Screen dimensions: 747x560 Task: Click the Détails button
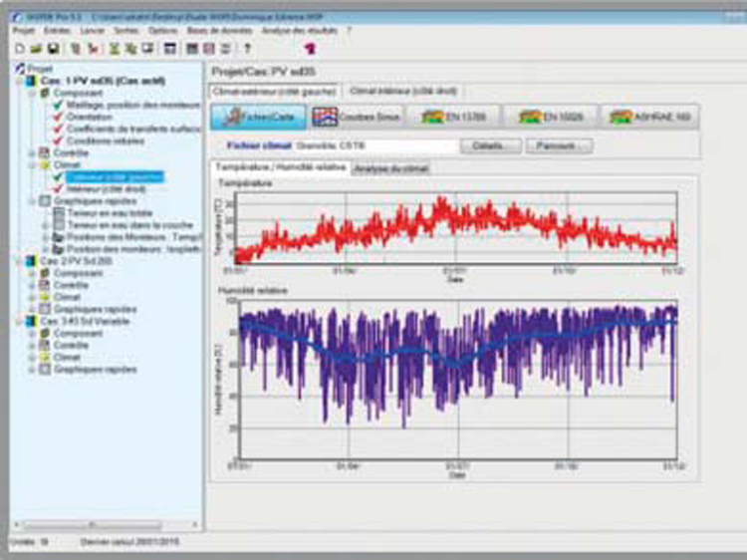[x=490, y=145]
